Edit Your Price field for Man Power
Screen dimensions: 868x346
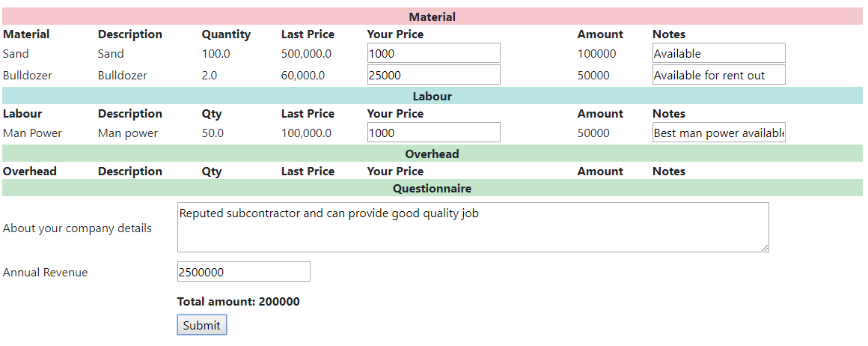[x=433, y=133]
